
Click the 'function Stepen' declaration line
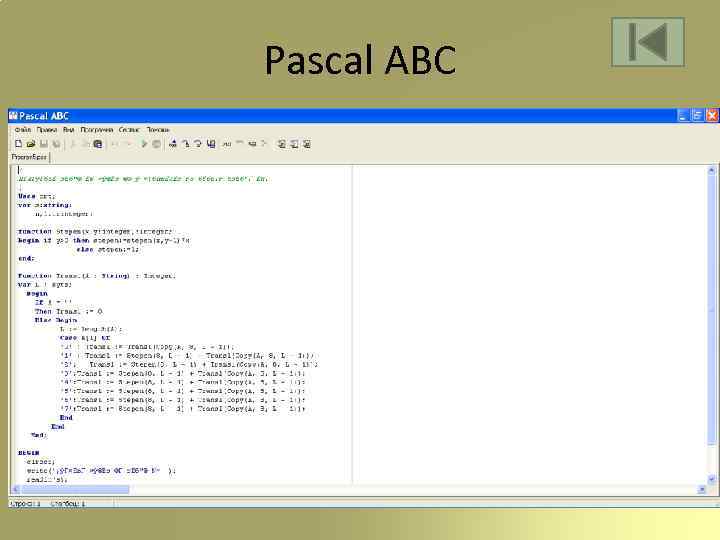click(95, 231)
